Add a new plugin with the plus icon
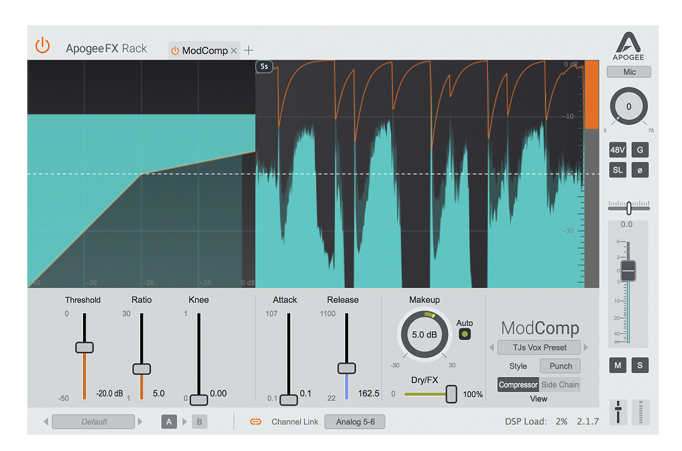682x451 pixels. 248,50
